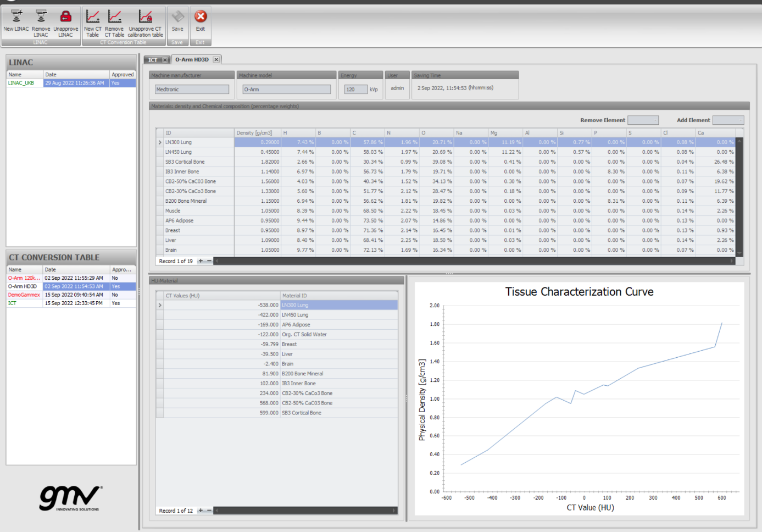762x532 pixels.
Task: Click the materials table vertical scrollbar track
Action: click(x=739, y=197)
